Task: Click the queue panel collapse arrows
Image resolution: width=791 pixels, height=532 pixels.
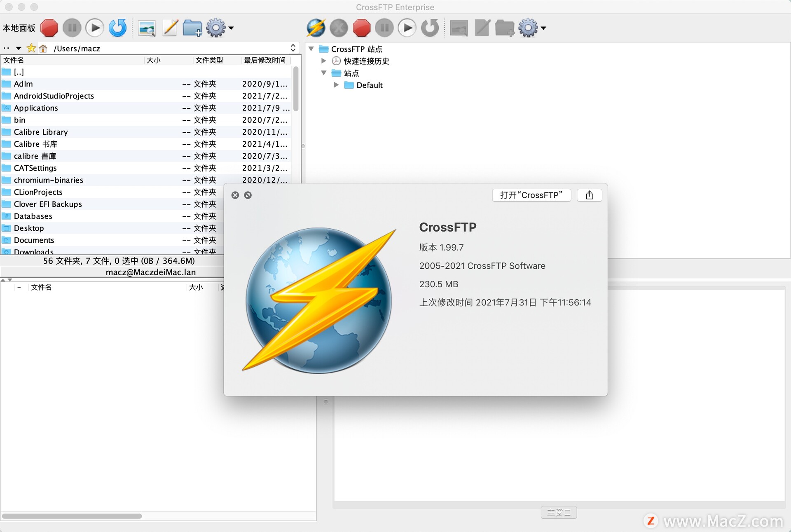Action: click(x=7, y=280)
